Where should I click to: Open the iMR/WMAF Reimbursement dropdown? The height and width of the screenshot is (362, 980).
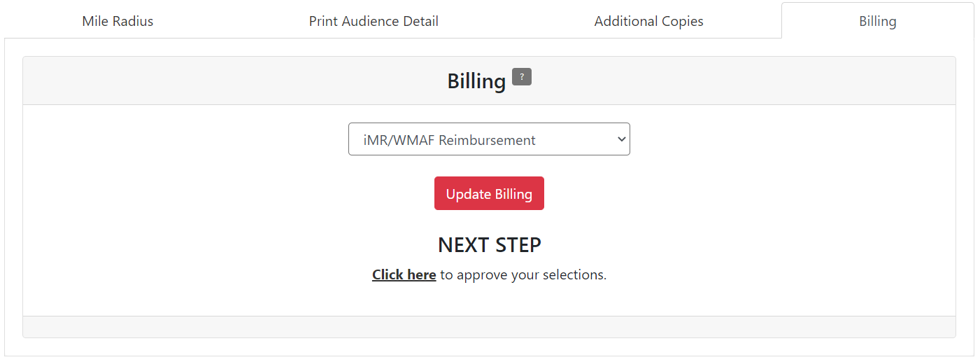[489, 139]
